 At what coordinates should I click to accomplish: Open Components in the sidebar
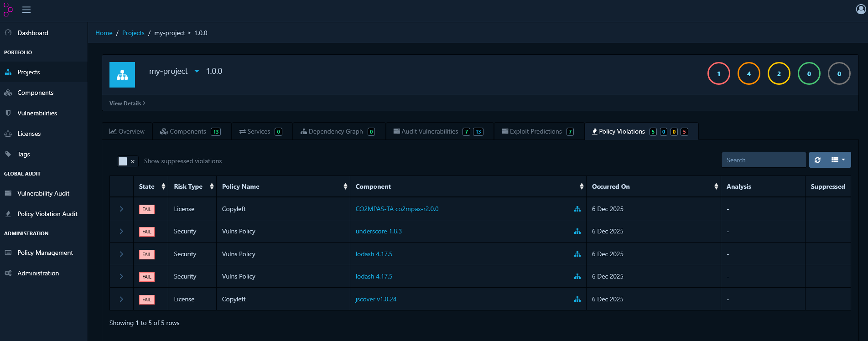[44, 93]
